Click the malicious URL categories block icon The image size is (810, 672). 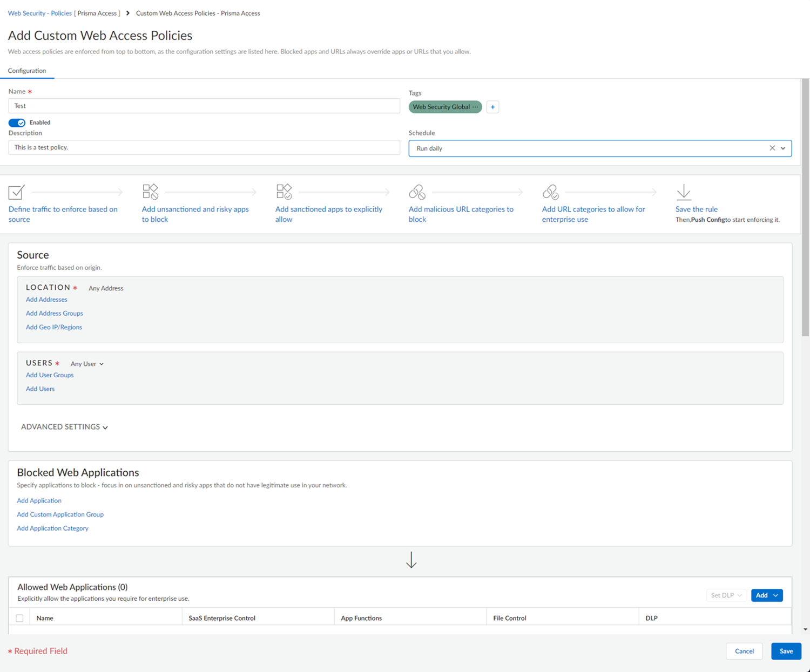(x=417, y=192)
